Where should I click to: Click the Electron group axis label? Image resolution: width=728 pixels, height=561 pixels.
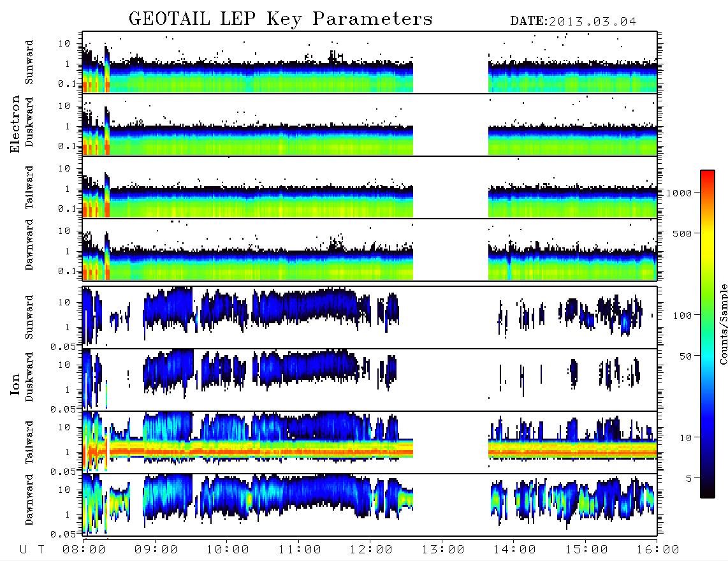15,124
